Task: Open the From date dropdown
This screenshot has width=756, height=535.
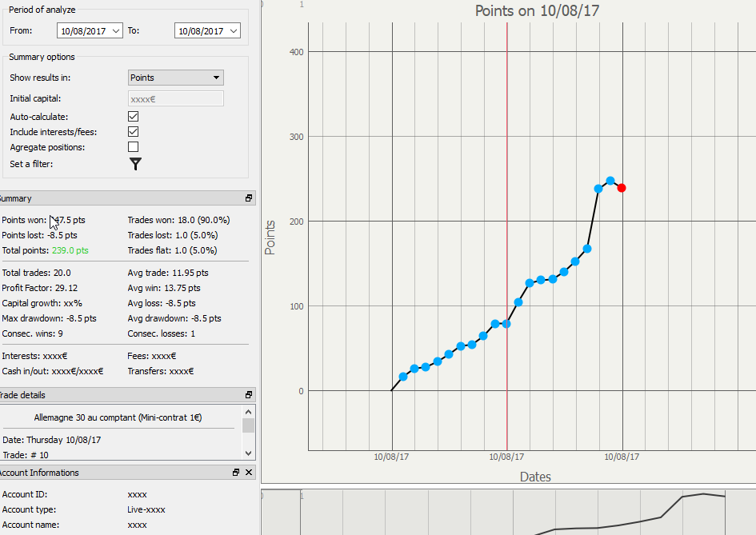Action: coord(116,31)
